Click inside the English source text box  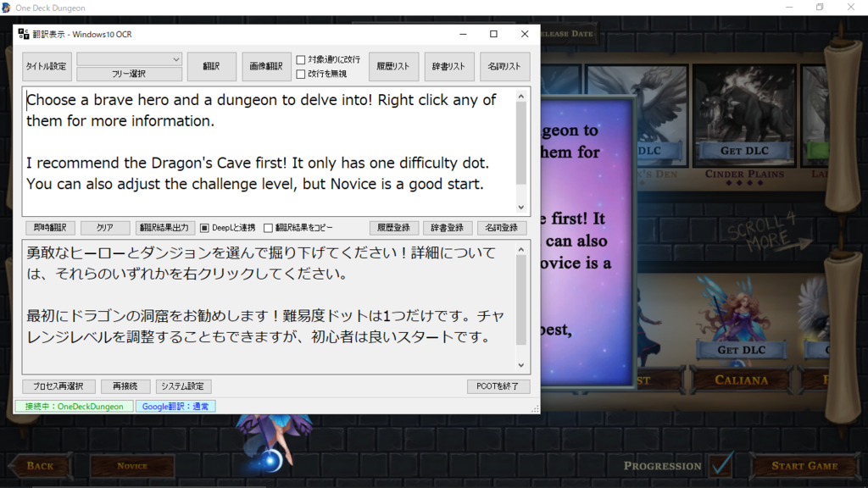(269, 151)
